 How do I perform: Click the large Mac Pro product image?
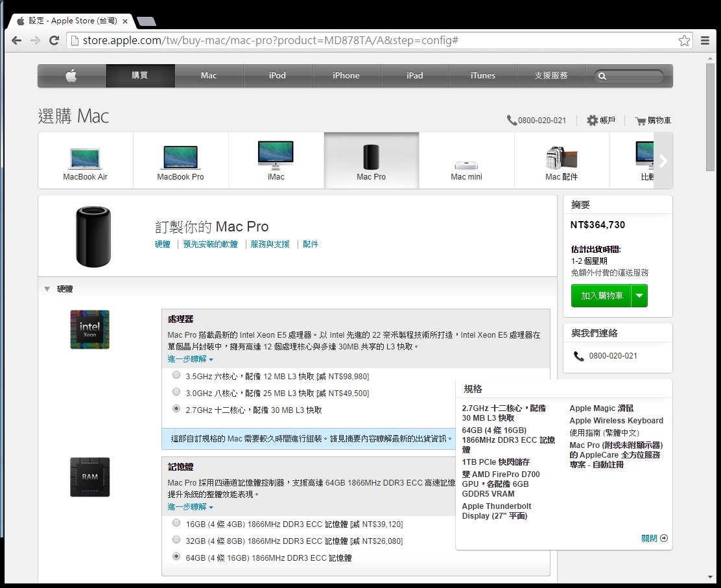coord(93,237)
